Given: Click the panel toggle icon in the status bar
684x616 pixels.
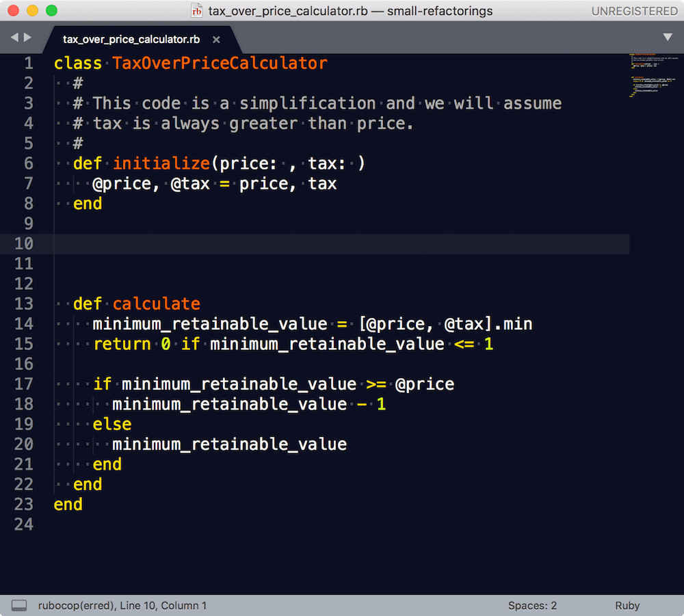Looking at the screenshot, I should pos(19,605).
